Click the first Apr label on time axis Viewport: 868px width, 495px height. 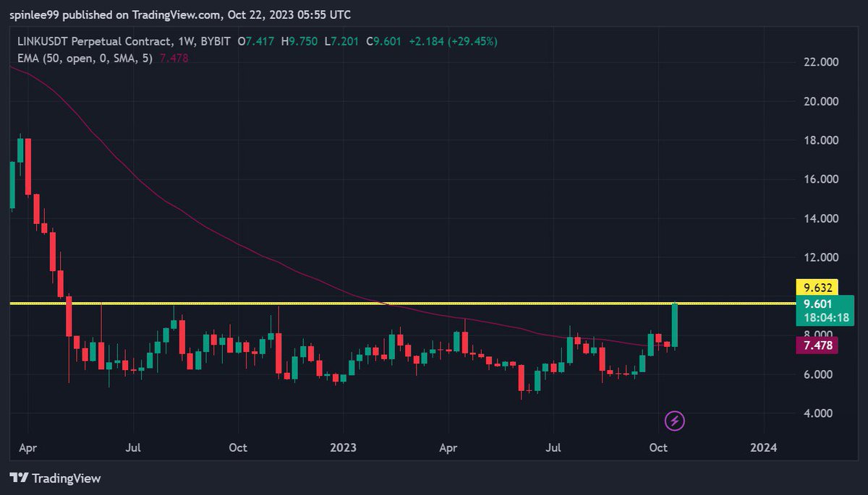[27, 448]
